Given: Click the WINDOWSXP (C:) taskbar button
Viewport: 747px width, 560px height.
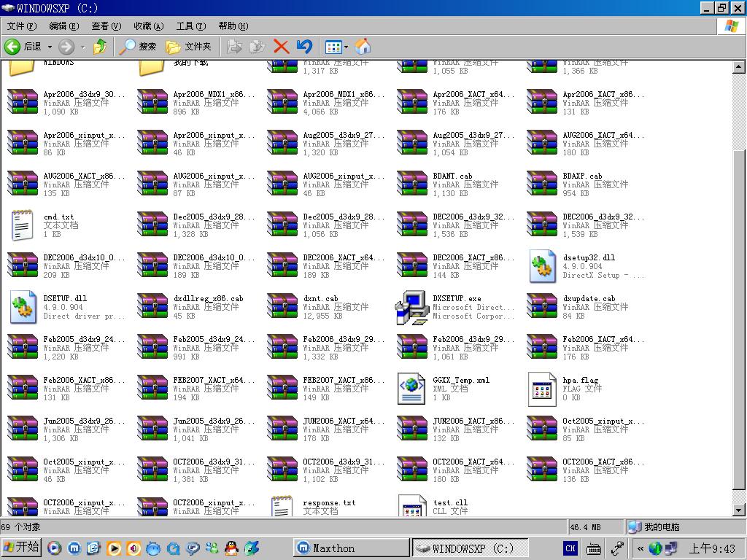Looking at the screenshot, I should [471, 548].
